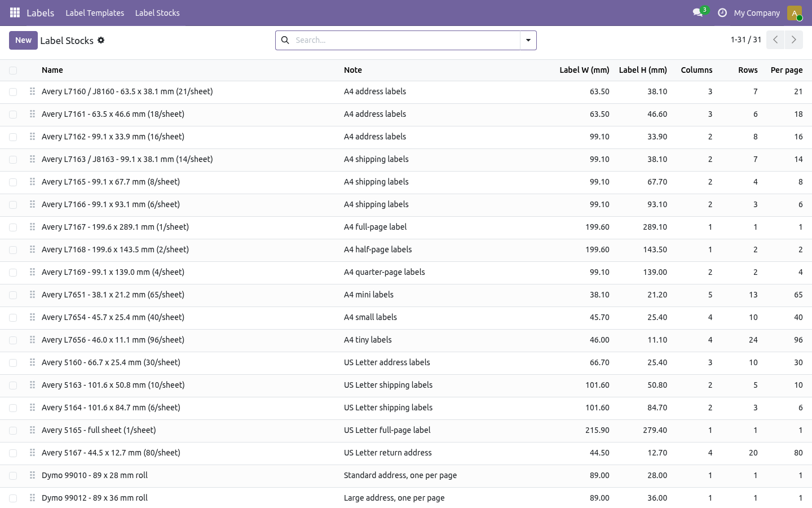Sort by Columns column header
812x508 pixels.
pos(696,70)
